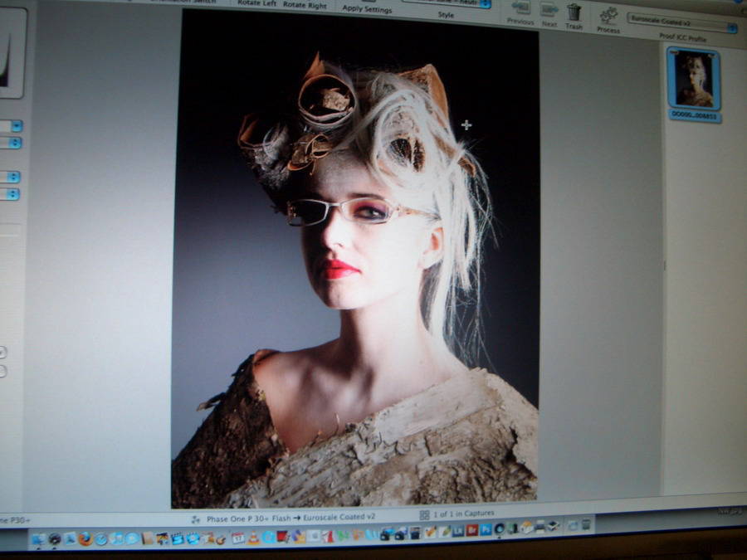The width and height of the screenshot is (747, 560).
Task: Click Apply Settings in toolbar
Action: 368,8
